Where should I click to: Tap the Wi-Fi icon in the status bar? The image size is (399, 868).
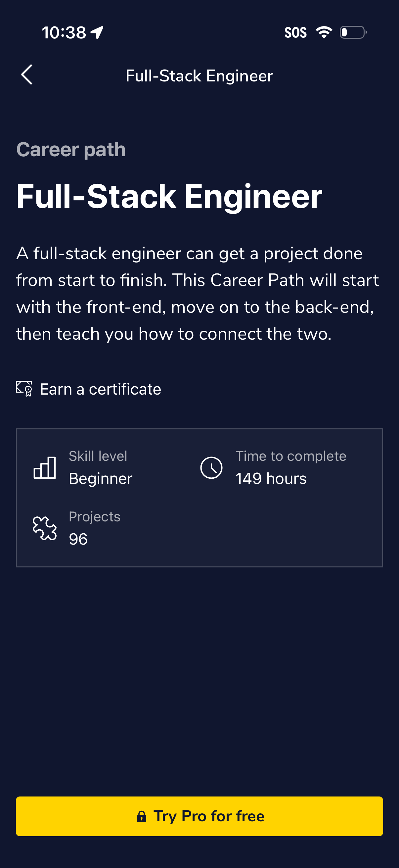324,31
